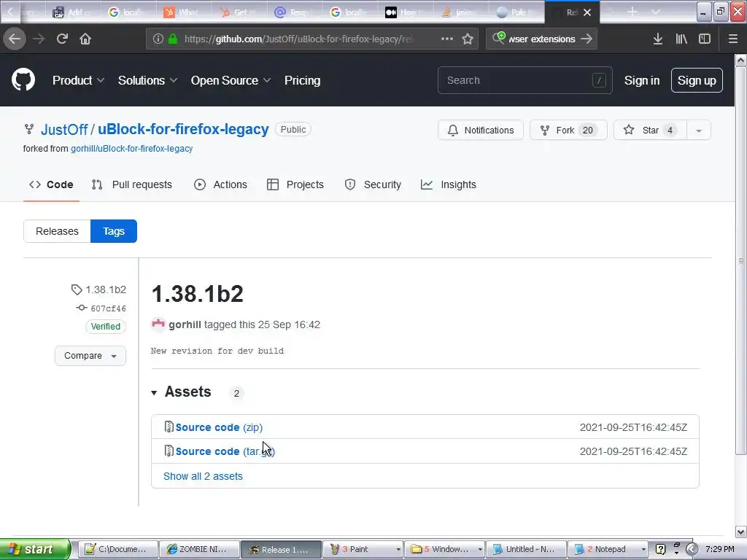
Task: Click the Windows help tray icon
Action: click(x=660, y=549)
